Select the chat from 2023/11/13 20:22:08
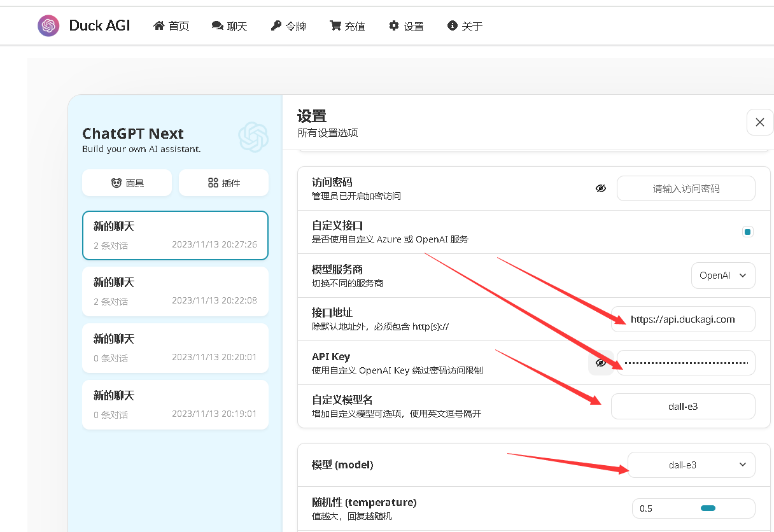 coord(175,291)
